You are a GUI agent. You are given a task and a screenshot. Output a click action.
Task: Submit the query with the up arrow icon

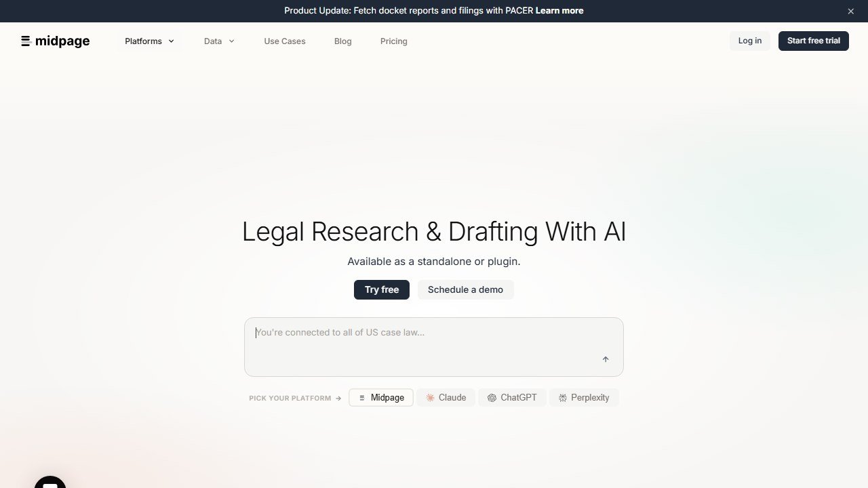[x=606, y=359]
